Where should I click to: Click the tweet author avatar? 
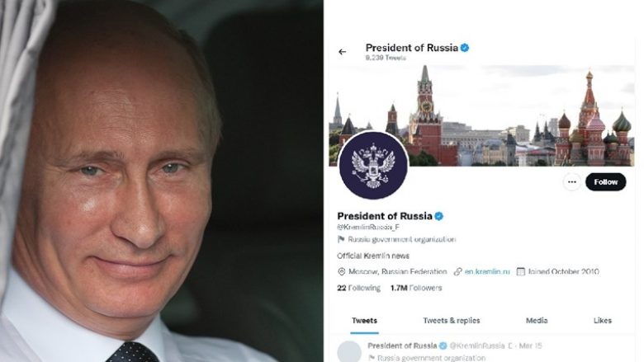[349, 351]
